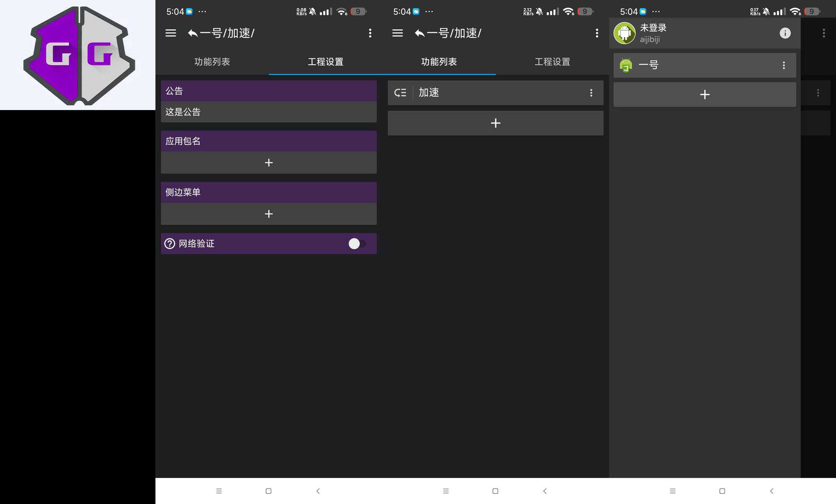Select 工程设置 tab in first screen
This screenshot has height=504, width=836.
pos(326,62)
